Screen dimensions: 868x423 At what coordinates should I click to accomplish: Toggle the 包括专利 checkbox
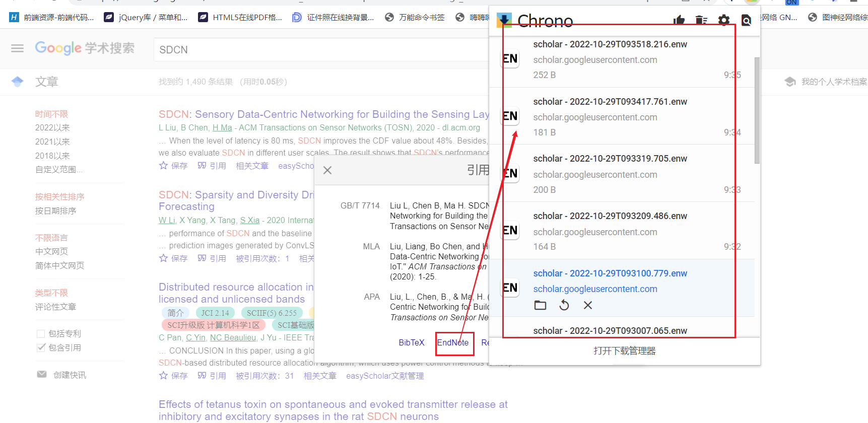[41, 333]
